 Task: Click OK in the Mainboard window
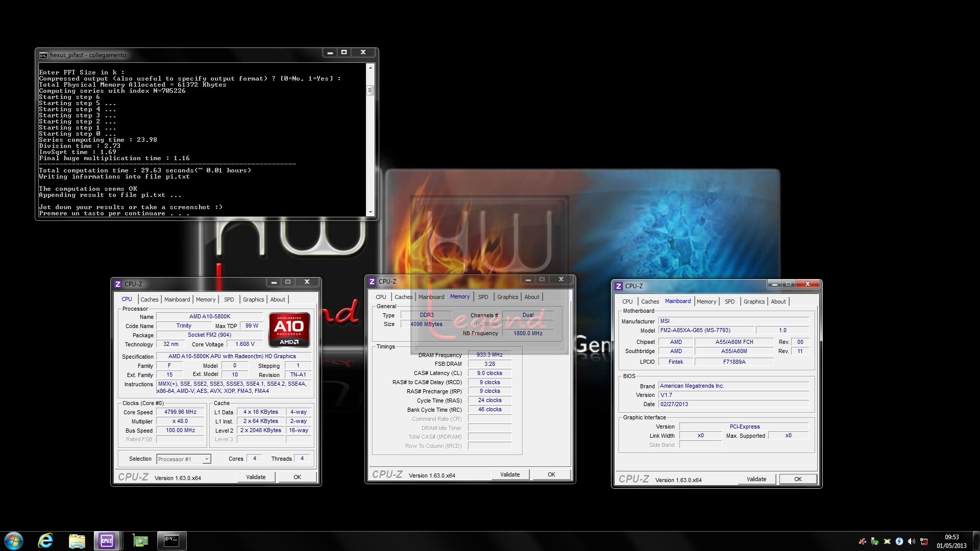[x=798, y=479]
